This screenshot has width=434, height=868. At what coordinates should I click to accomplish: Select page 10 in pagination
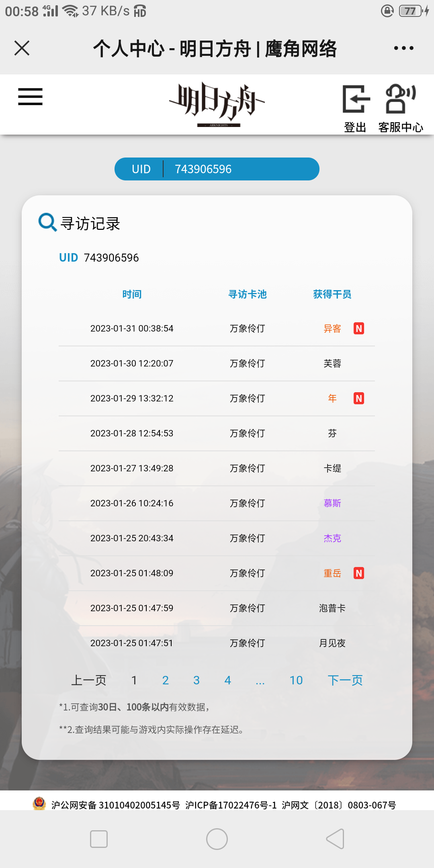coord(296,680)
